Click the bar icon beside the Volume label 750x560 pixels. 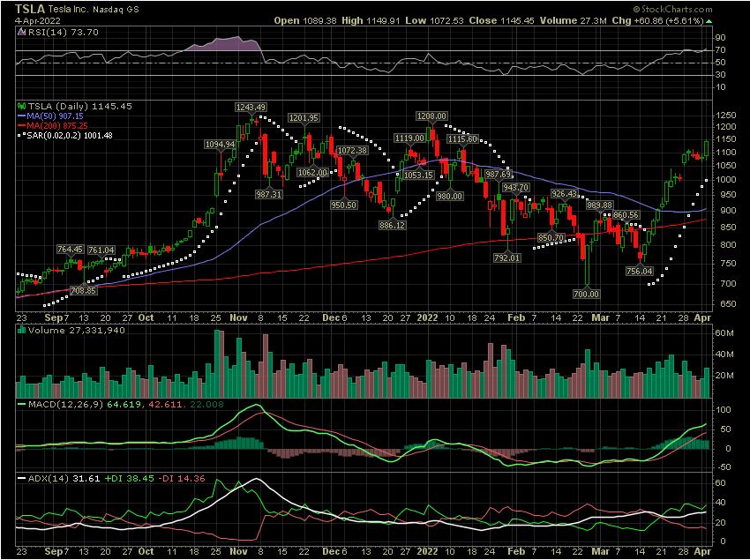click(21, 330)
